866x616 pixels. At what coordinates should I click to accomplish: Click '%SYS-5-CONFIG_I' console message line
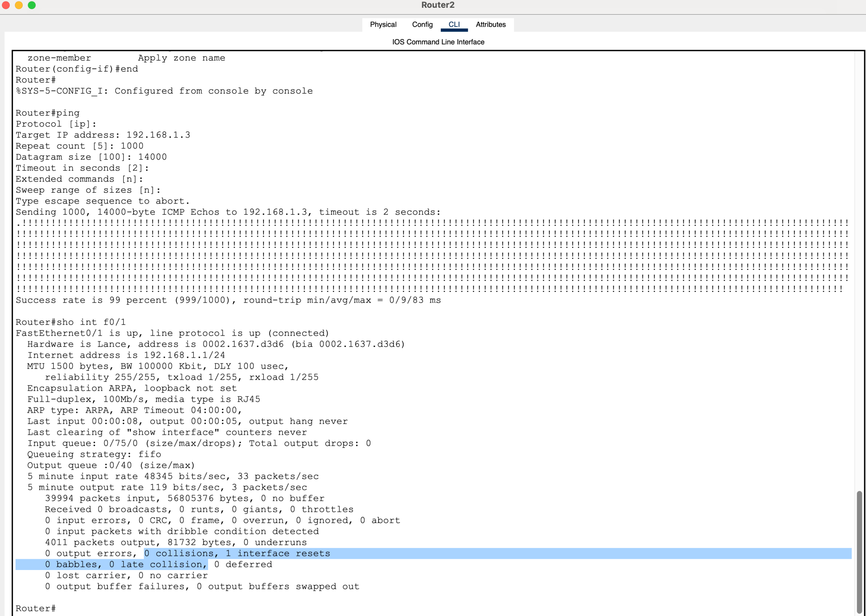pyautogui.click(x=164, y=91)
